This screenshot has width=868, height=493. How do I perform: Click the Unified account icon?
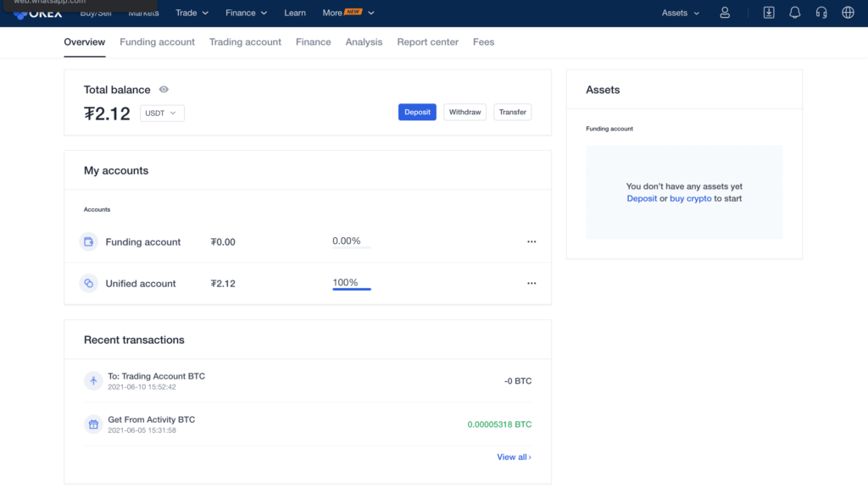88,284
